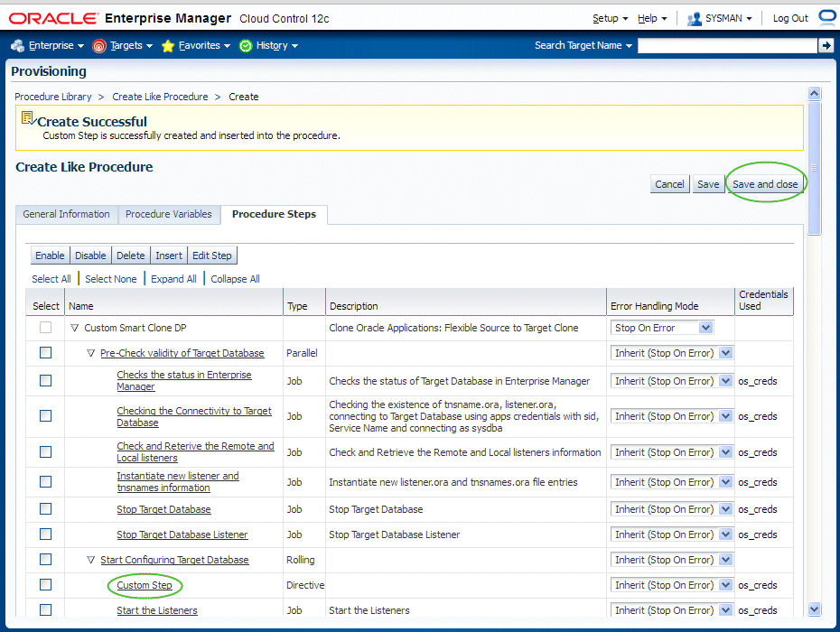The height and width of the screenshot is (632, 840).
Task: Open error mode dropdown for Custom Step
Action: [x=672, y=585]
